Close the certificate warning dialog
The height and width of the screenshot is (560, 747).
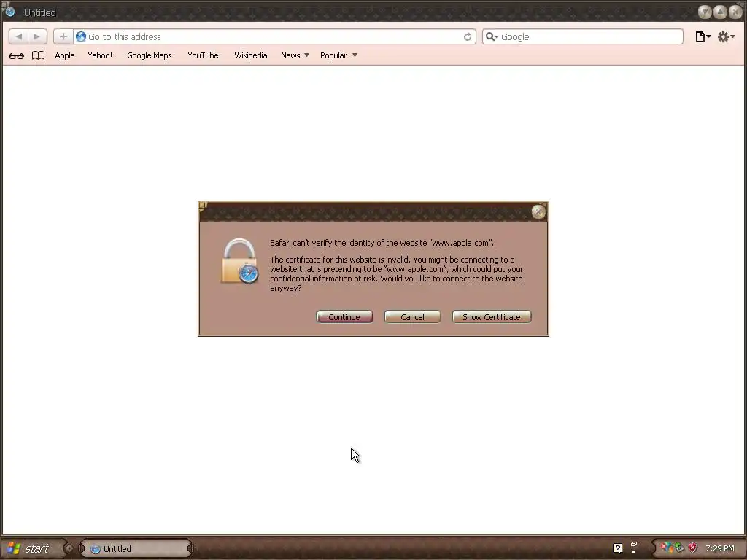click(x=538, y=212)
